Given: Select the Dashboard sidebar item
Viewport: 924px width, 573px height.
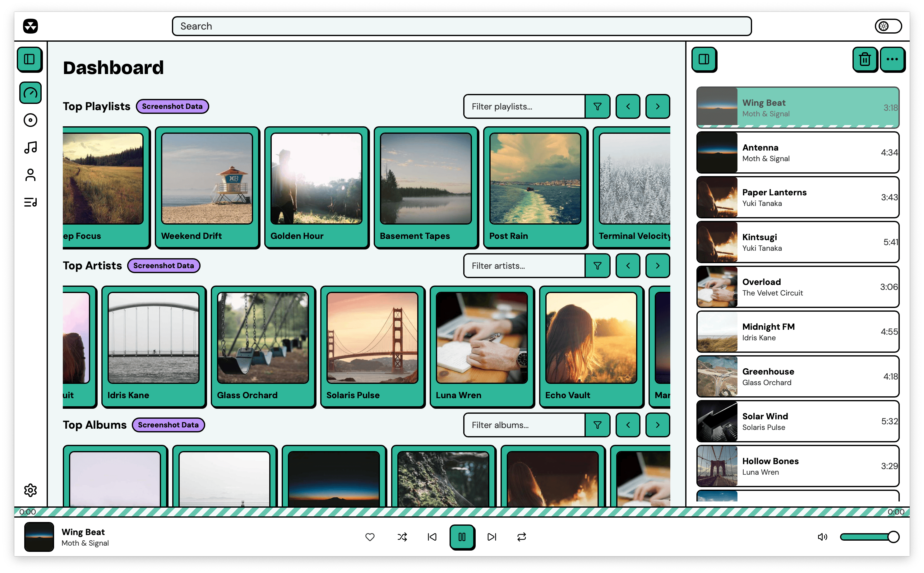Looking at the screenshot, I should (x=30, y=93).
